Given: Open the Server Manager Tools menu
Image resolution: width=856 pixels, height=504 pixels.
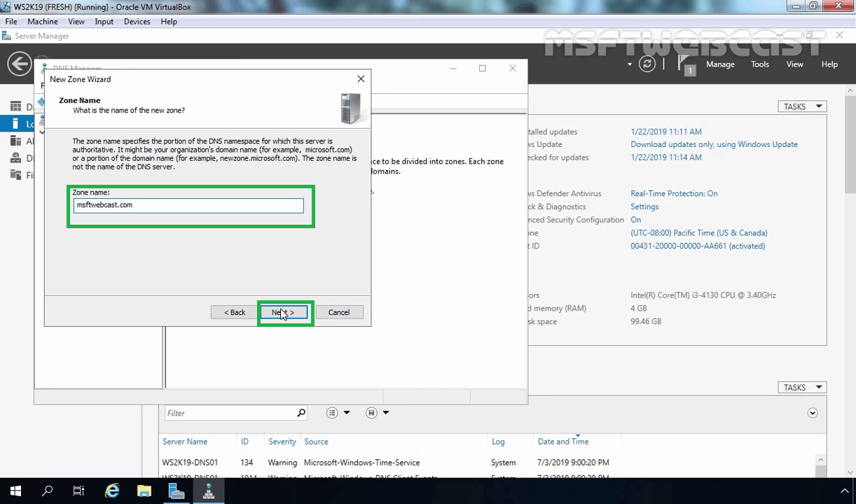Looking at the screenshot, I should [760, 64].
